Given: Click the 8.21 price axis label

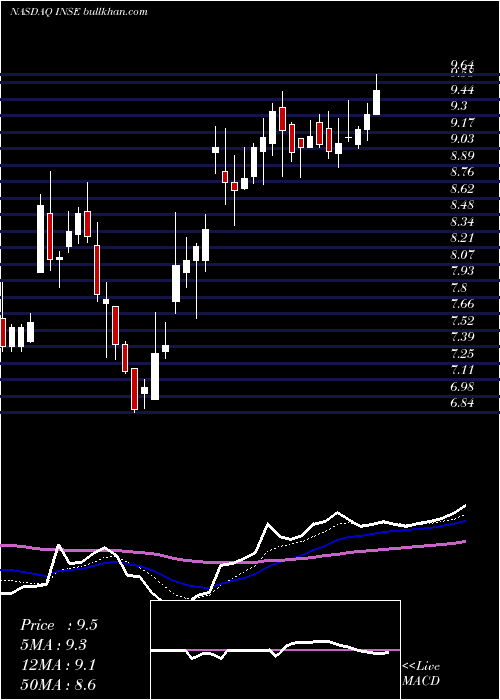Looking at the screenshot, I should 462,238.
